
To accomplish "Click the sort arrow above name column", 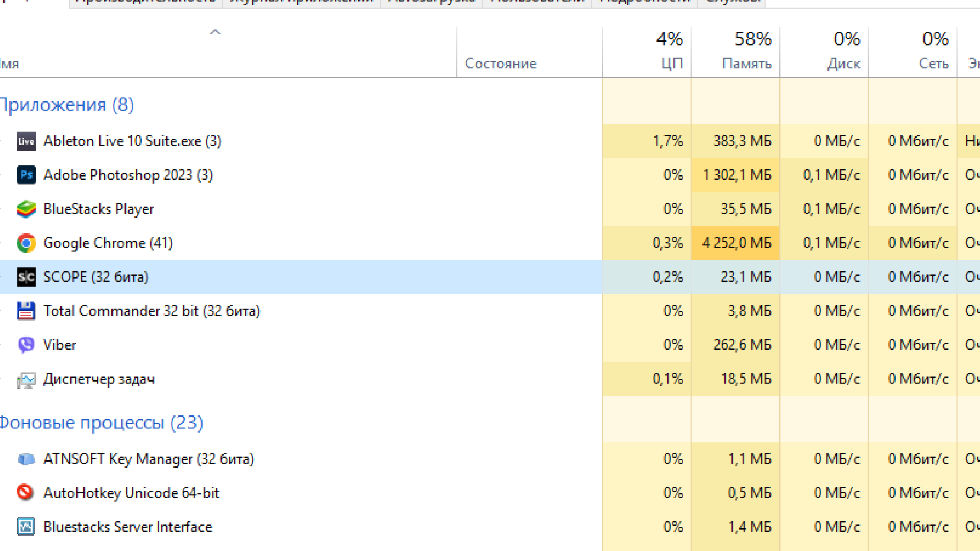I will (x=215, y=32).
